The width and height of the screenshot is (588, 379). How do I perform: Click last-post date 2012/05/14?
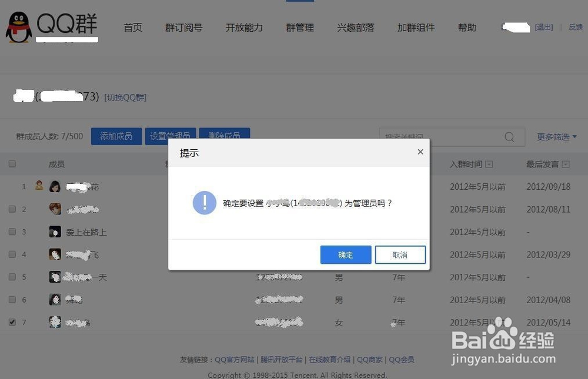tap(548, 323)
